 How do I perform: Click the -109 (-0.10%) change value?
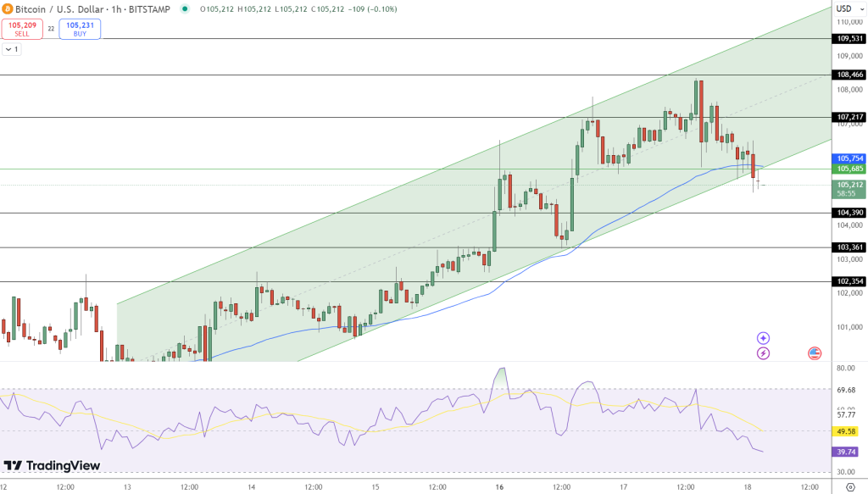tap(373, 8)
